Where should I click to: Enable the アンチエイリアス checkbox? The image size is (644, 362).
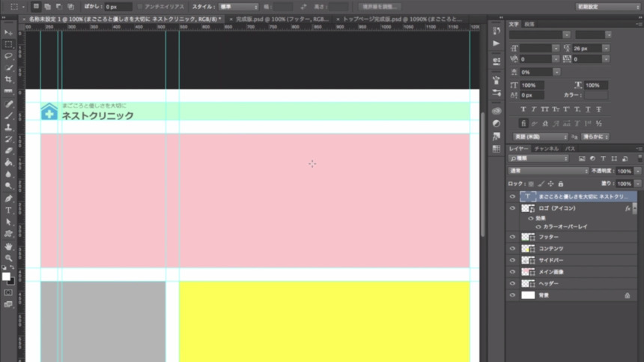pos(139,7)
